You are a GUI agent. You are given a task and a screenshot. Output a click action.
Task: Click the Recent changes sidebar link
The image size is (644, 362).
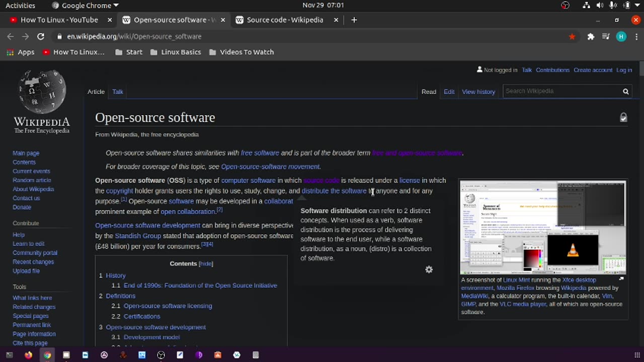point(33,262)
